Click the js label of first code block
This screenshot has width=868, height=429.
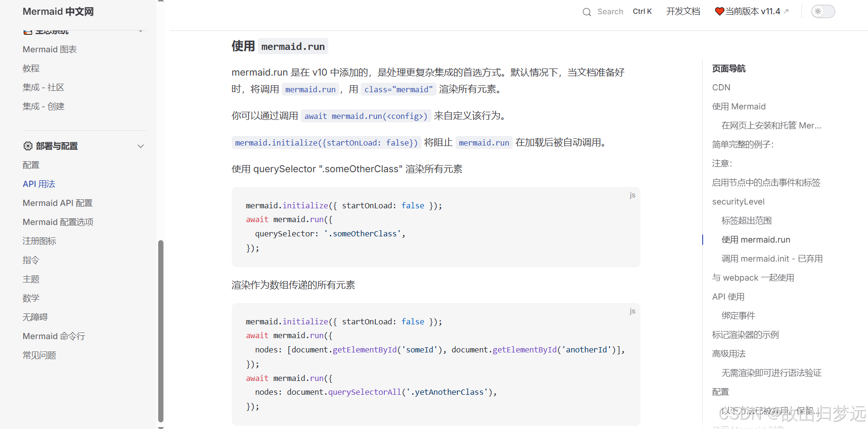tap(632, 195)
